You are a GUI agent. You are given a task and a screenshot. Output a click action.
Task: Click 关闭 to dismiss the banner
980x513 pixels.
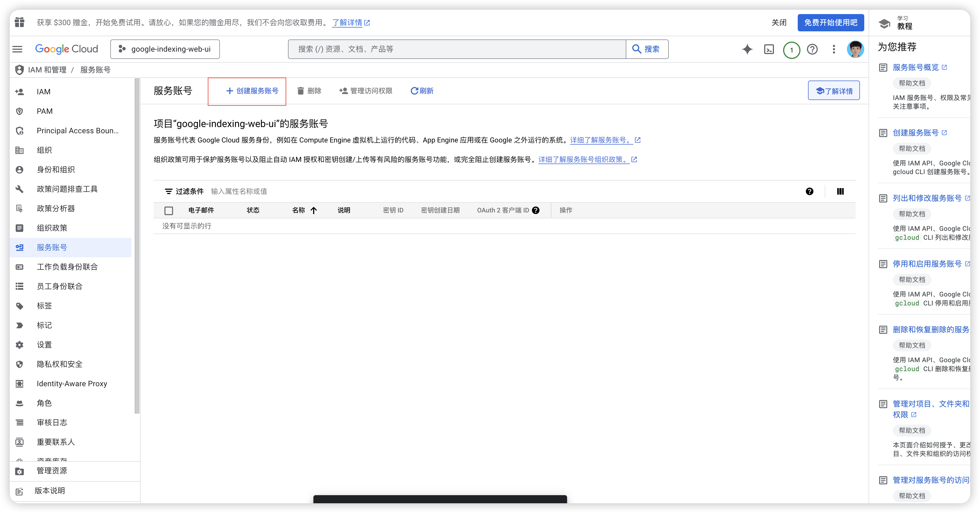779,22
